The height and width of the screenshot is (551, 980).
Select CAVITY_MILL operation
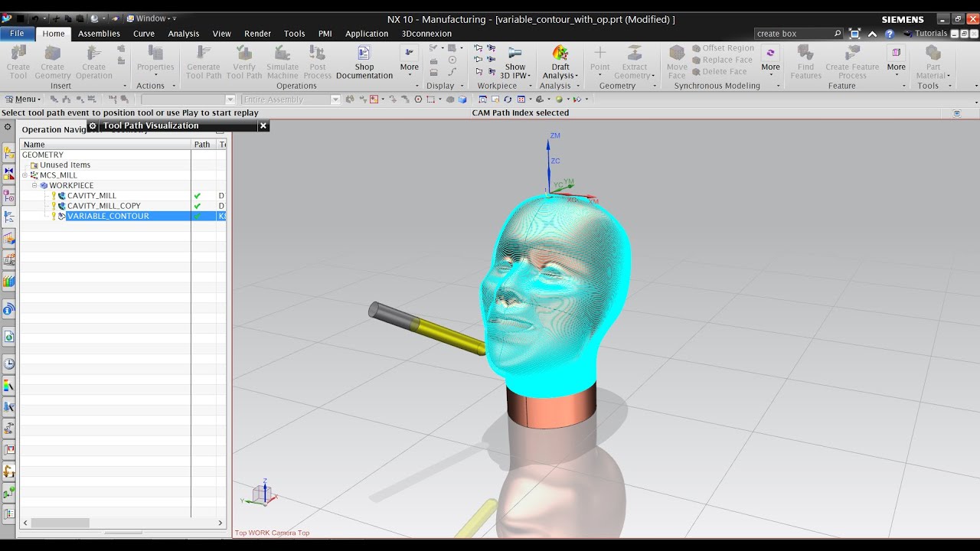point(91,196)
